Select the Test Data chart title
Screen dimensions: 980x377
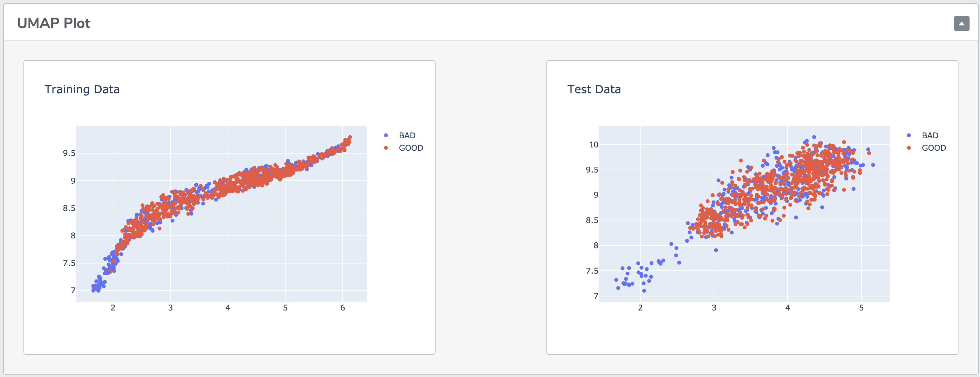tap(594, 89)
